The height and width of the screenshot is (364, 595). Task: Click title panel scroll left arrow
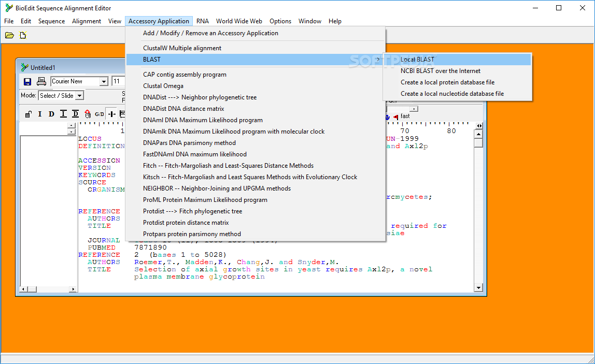tap(23, 289)
